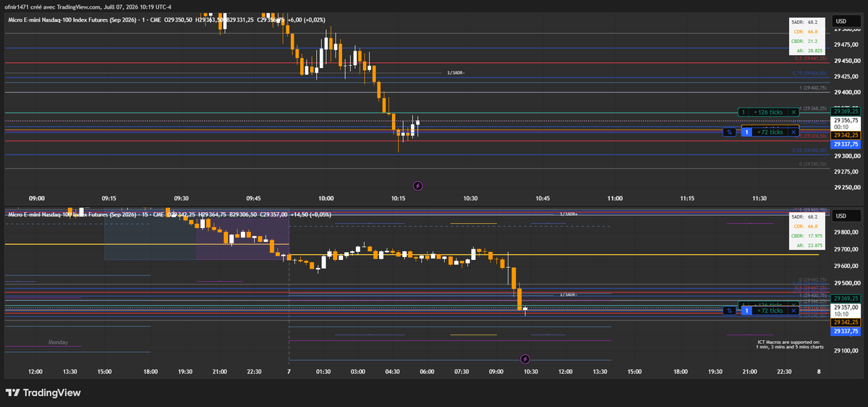This screenshot has width=868, height=407.
Task: Click orange price label 29 342,25 on 1-minute axis
Action: tap(846, 135)
